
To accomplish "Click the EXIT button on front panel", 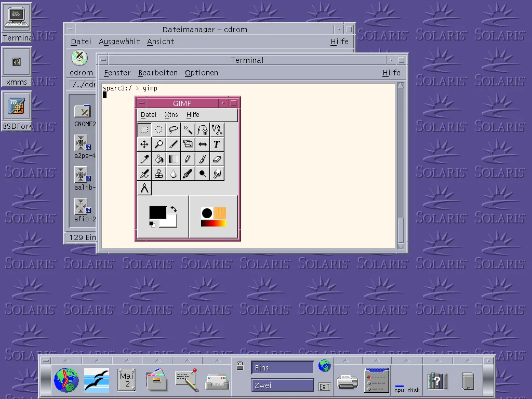I will (x=325, y=387).
